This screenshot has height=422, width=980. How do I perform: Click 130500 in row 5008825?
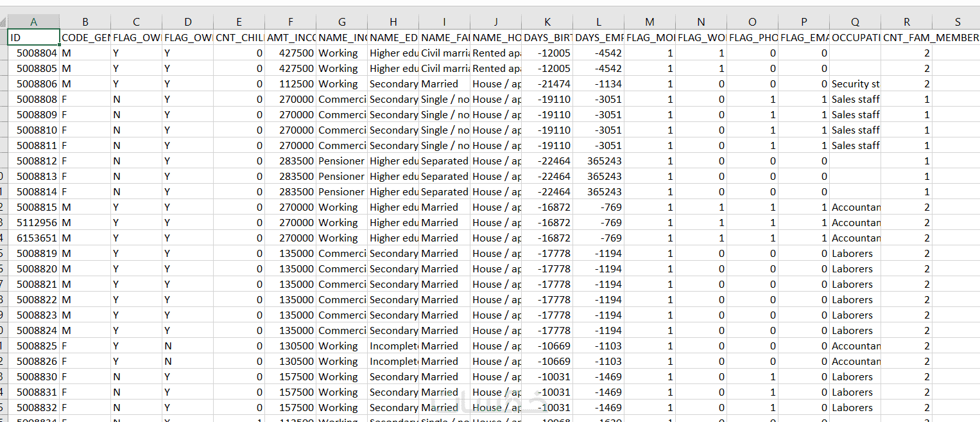point(291,346)
